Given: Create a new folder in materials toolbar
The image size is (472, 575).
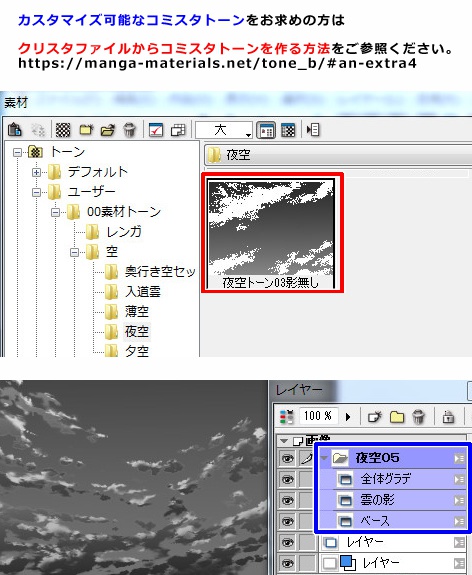Looking at the screenshot, I should [x=86, y=130].
